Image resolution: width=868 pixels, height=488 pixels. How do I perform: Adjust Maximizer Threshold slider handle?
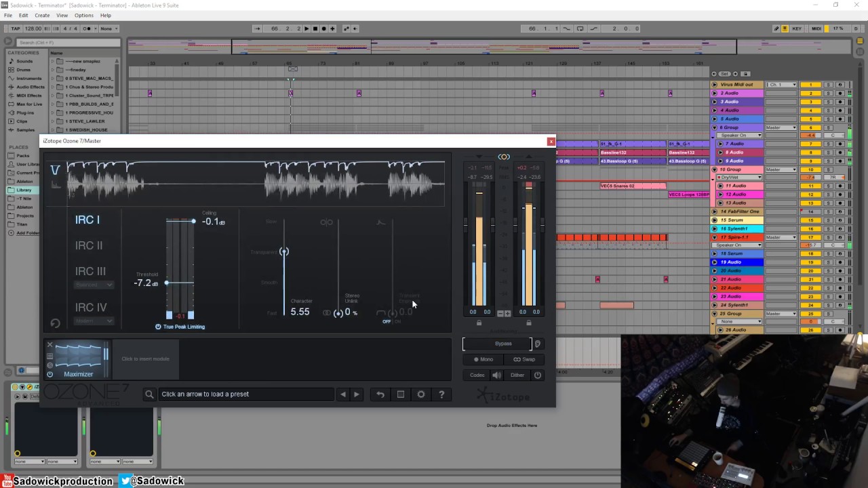167,283
